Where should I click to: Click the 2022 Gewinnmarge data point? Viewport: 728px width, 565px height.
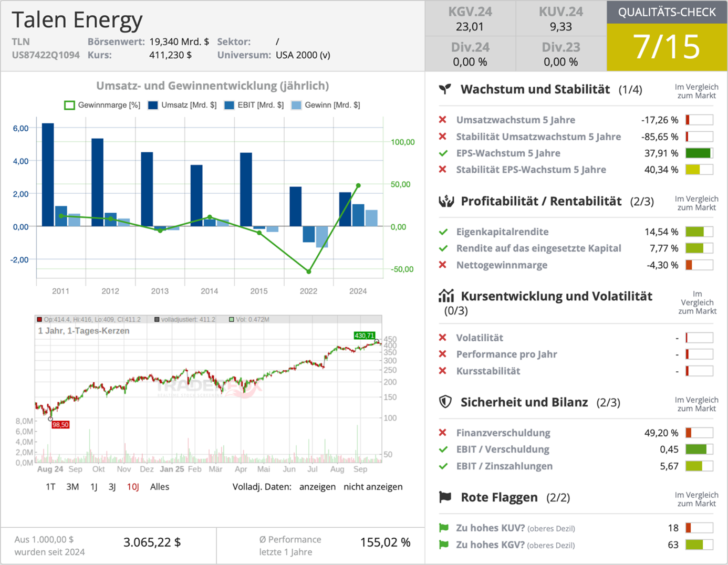pyautogui.click(x=309, y=271)
